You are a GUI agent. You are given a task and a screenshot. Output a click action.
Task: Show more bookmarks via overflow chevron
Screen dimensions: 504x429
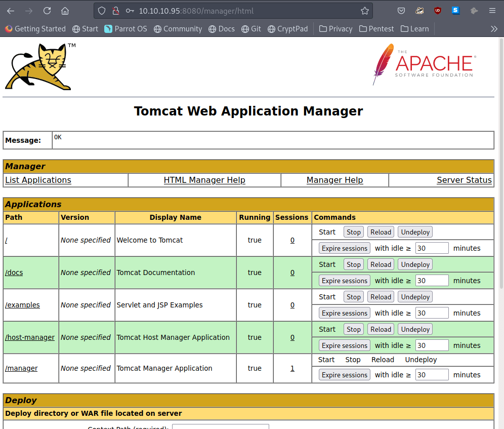click(x=494, y=29)
